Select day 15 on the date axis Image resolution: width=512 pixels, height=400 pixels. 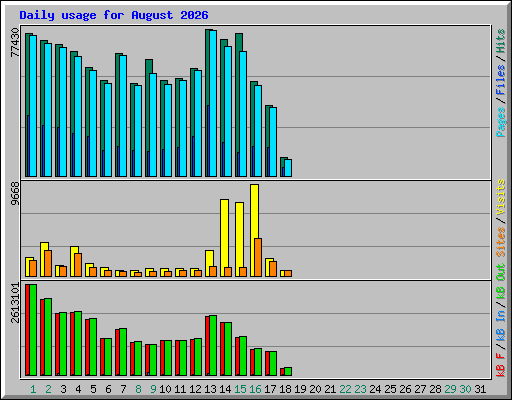pyautogui.click(x=240, y=389)
